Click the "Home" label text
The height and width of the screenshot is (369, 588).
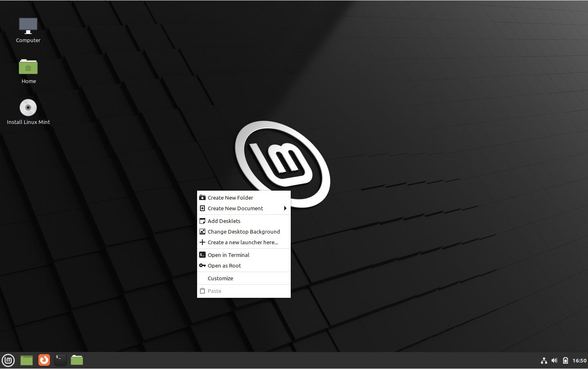29,81
